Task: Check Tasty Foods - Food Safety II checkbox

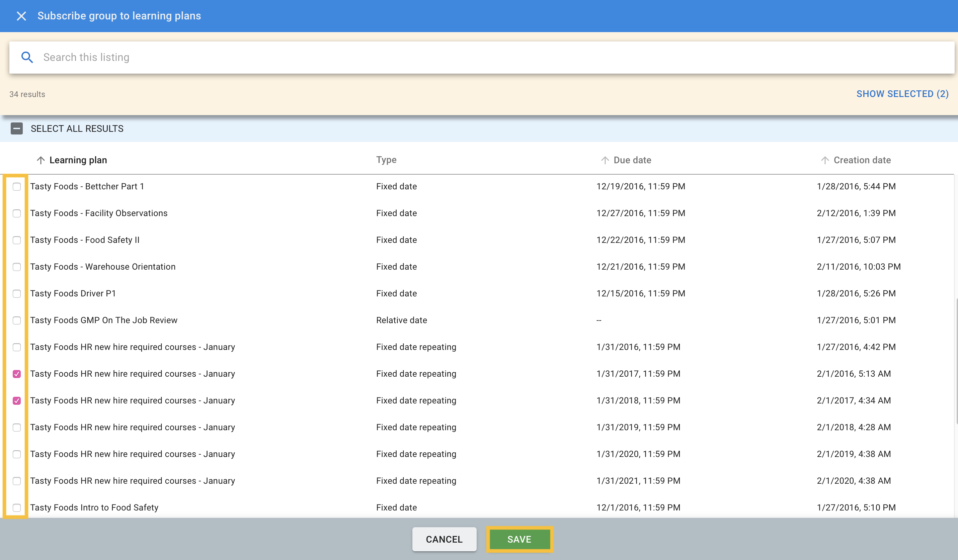Action: 17,240
